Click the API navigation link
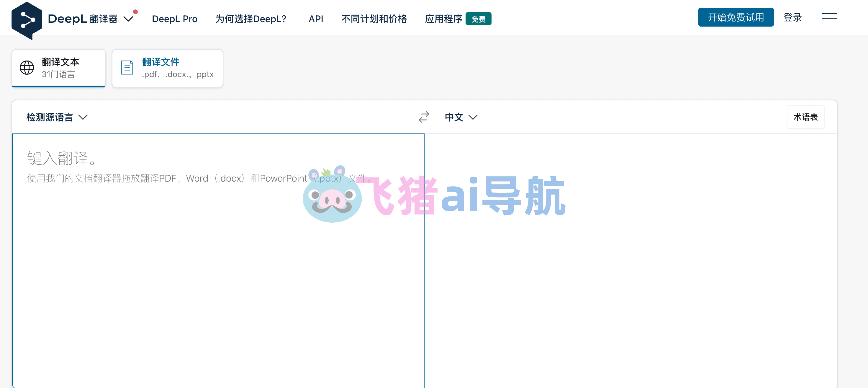This screenshot has height=388, width=868. [316, 19]
